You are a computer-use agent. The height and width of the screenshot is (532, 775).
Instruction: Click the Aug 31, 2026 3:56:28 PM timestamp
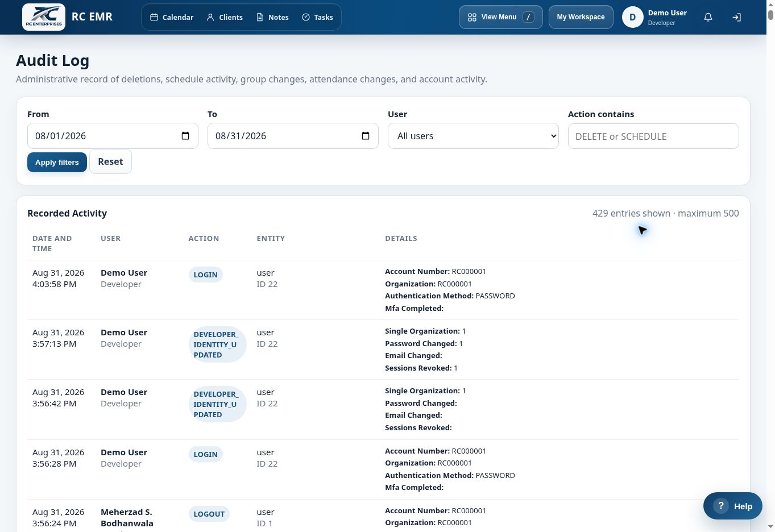[58, 458]
